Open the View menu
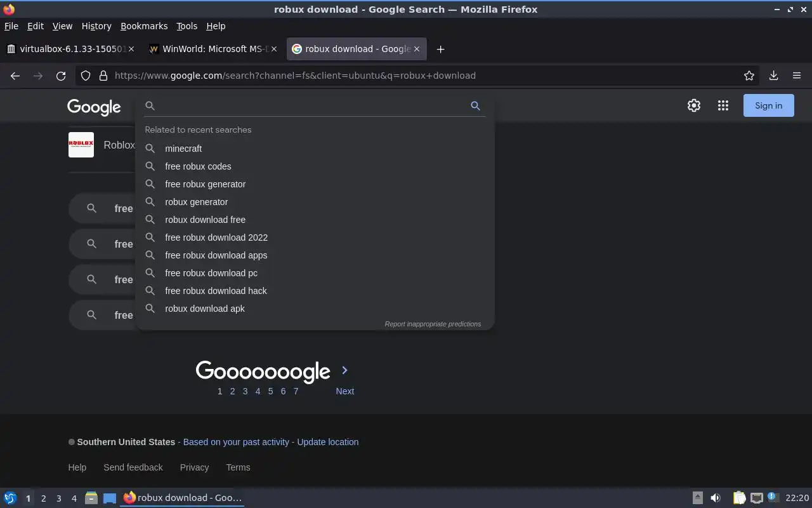 pyautogui.click(x=62, y=26)
